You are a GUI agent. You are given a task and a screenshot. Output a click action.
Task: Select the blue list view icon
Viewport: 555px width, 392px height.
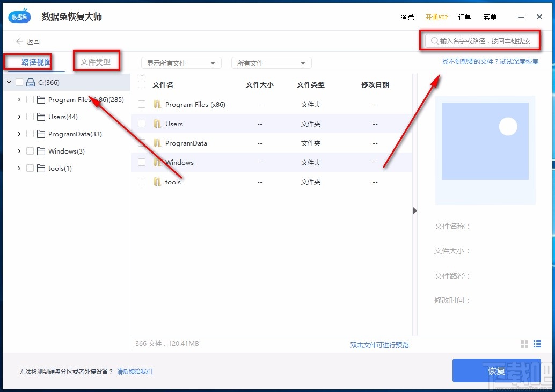click(537, 344)
